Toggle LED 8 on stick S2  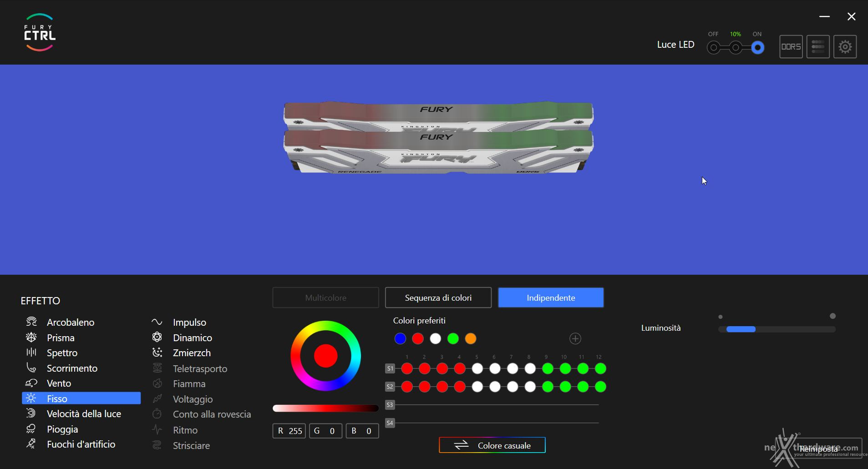[530, 387]
